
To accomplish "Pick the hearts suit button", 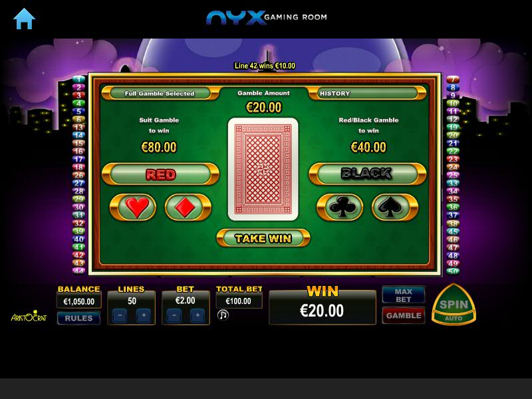I will (x=133, y=207).
